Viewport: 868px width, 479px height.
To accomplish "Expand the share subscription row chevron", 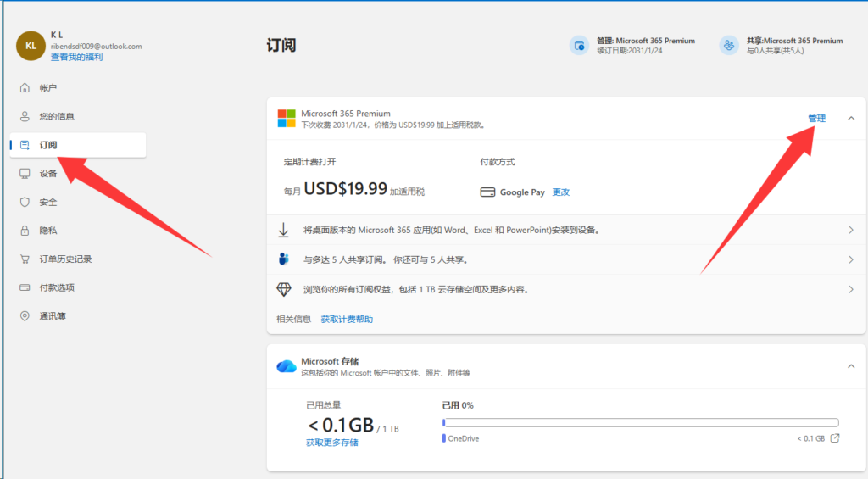I will [850, 259].
